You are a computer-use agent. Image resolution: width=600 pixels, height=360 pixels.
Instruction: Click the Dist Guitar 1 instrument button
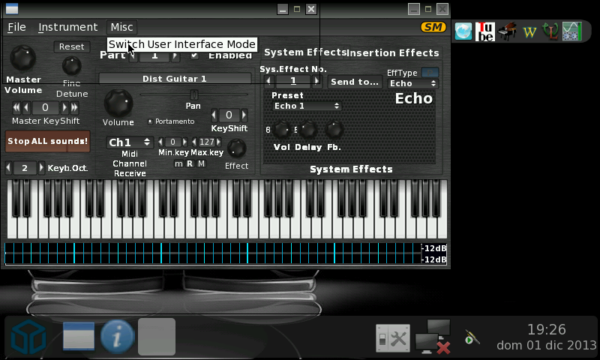[x=175, y=79]
